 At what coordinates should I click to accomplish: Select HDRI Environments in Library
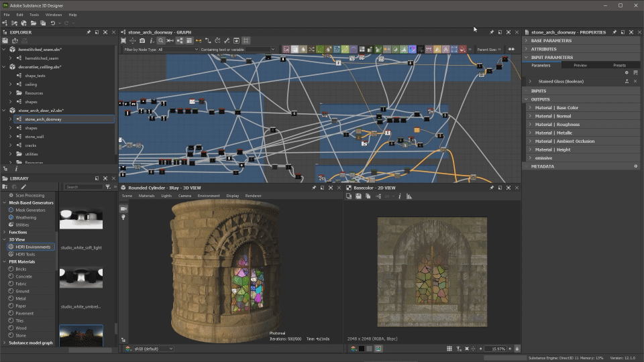coord(33,247)
